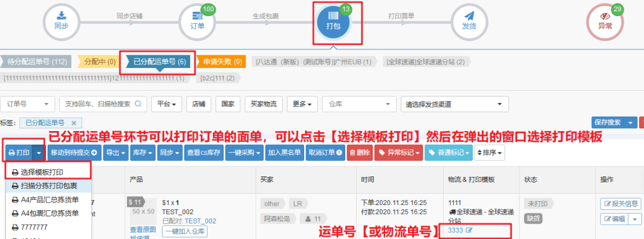Choose 7777777 template from the print menu
The width and height of the screenshot is (644, 239).
click(x=48, y=226)
